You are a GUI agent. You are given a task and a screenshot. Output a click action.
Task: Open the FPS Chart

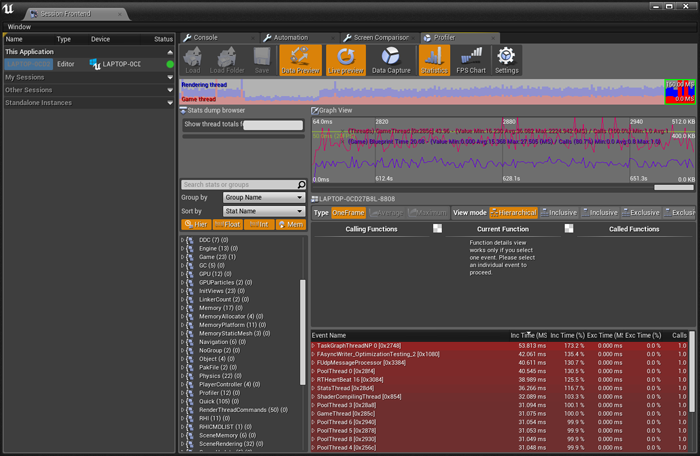point(472,61)
